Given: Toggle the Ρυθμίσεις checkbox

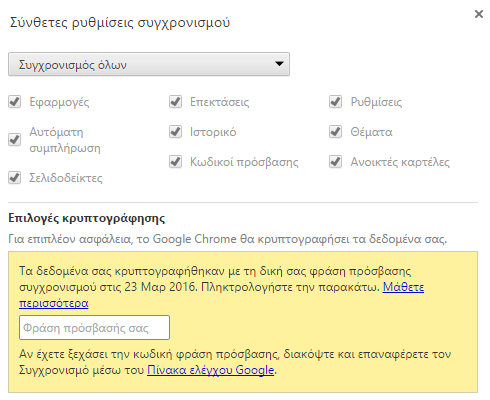Looking at the screenshot, I should (x=335, y=102).
